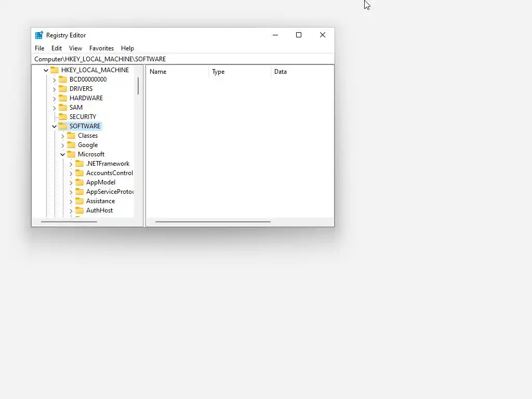Select the Microsoft key label
This screenshot has width=532, height=399.
click(91, 154)
